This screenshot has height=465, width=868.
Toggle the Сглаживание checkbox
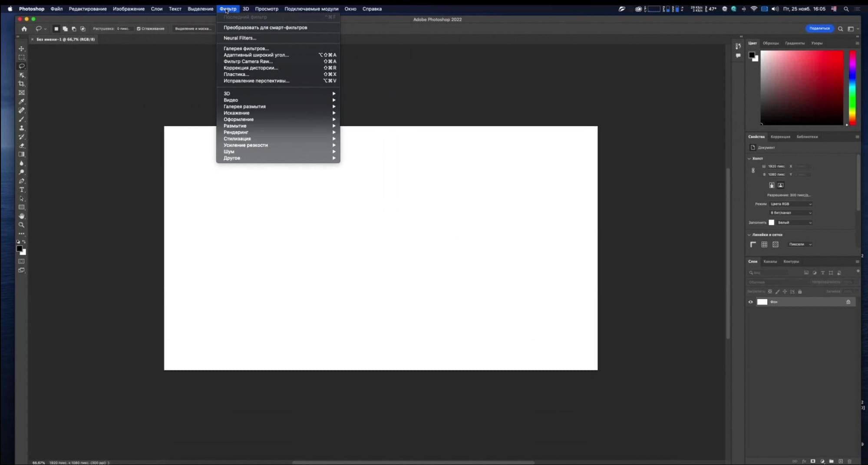pyautogui.click(x=139, y=29)
